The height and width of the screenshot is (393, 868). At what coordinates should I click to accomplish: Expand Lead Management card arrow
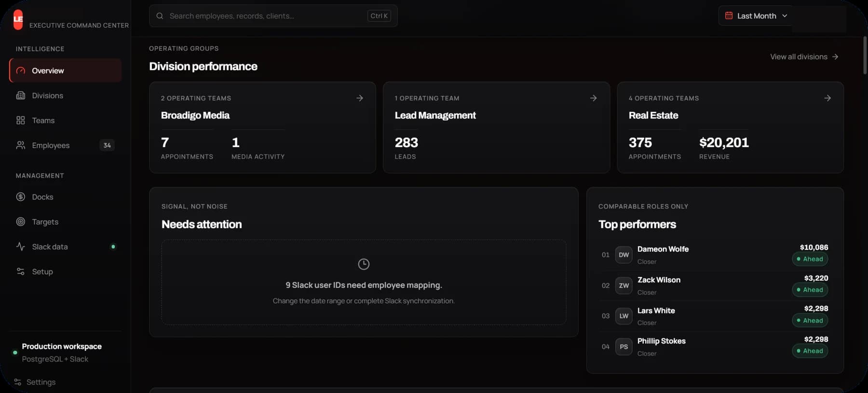594,98
